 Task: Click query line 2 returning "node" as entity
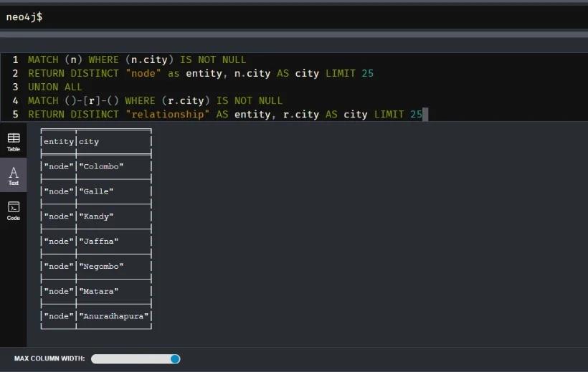[201, 73]
